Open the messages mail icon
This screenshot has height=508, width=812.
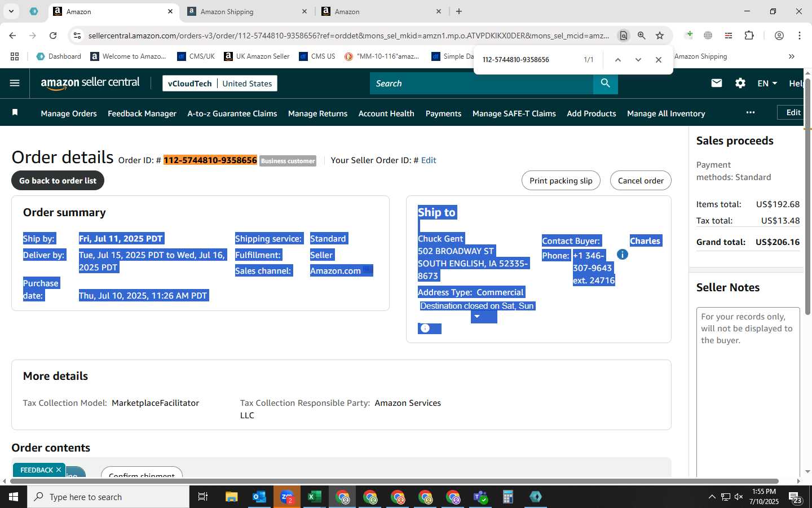point(717,83)
